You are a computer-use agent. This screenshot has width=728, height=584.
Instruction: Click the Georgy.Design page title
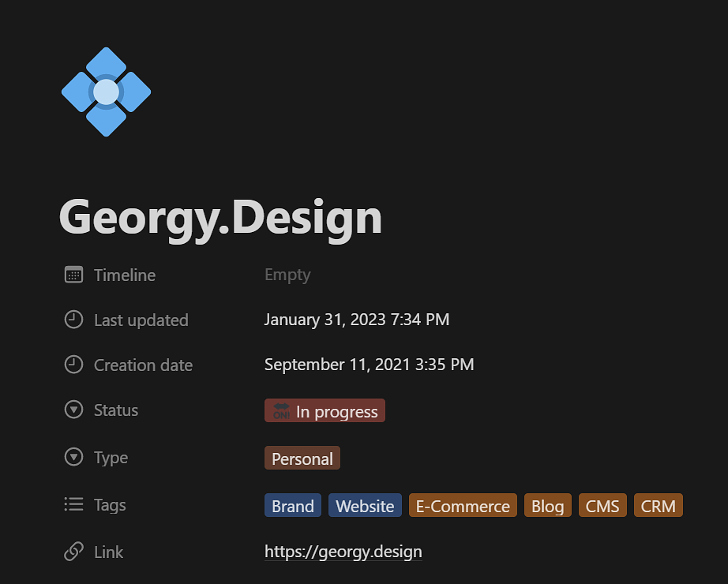[220, 216]
